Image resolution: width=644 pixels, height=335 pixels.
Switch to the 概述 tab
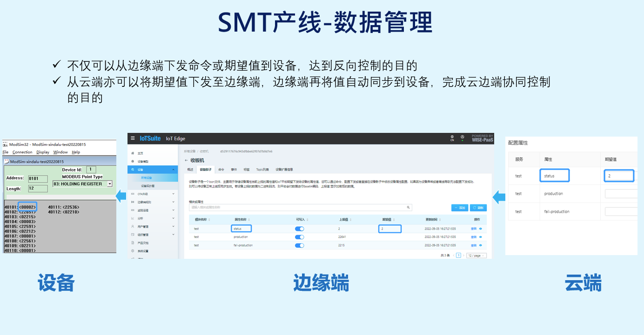190,170
